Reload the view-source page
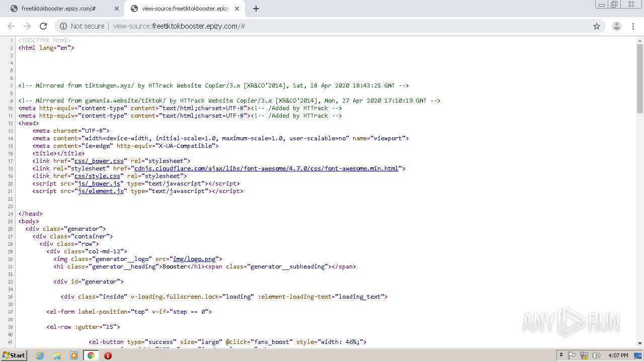This screenshot has width=644, height=362. [43, 26]
